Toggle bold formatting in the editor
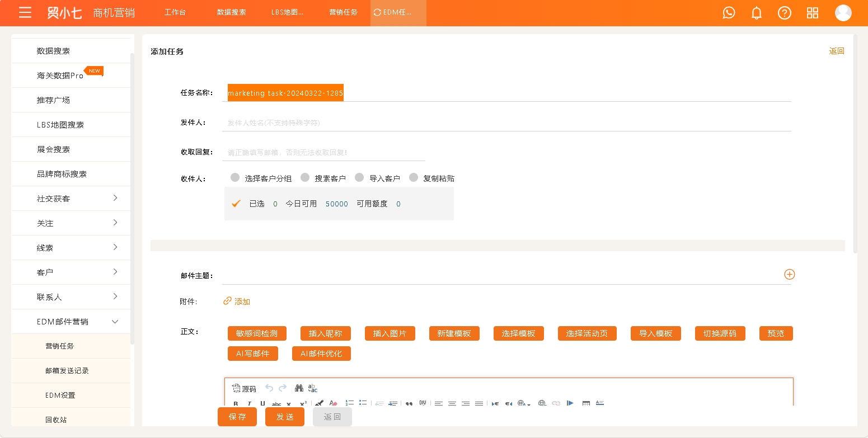 tap(236, 403)
